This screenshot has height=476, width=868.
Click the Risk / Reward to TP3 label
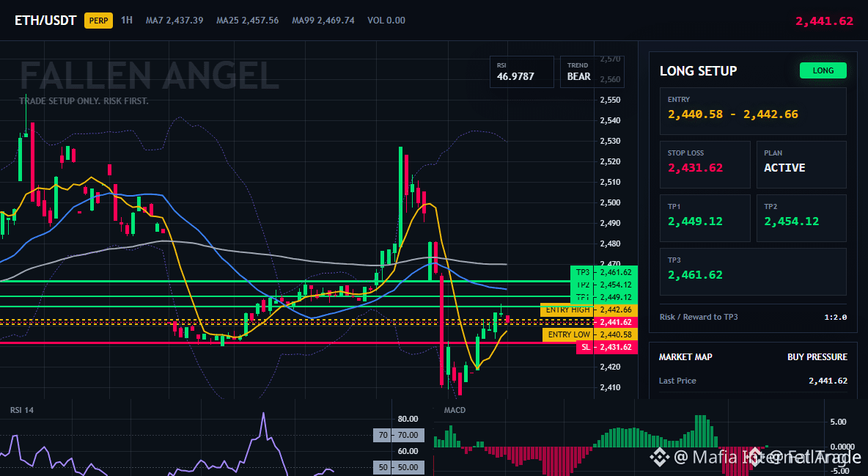point(699,317)
